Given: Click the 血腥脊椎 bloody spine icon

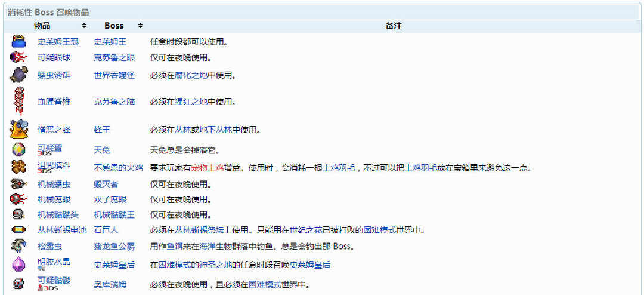Looking at the screenshot, I should 18,101.
